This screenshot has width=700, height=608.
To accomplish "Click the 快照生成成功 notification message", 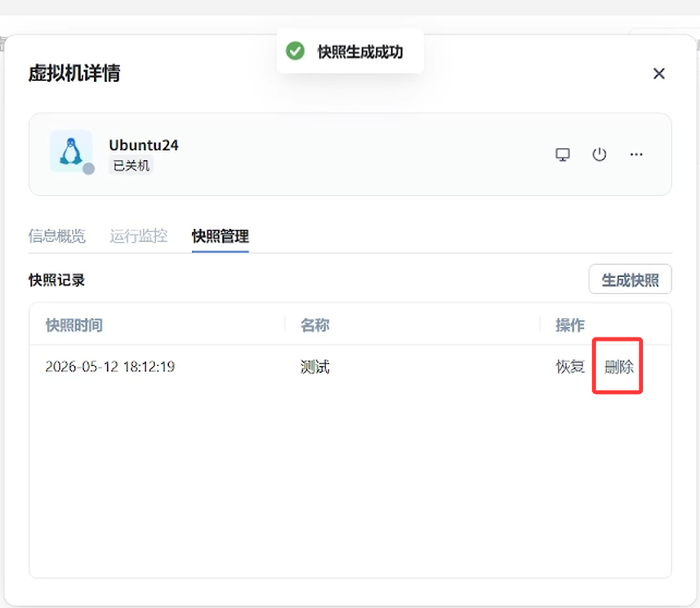I will coord(360,51).
